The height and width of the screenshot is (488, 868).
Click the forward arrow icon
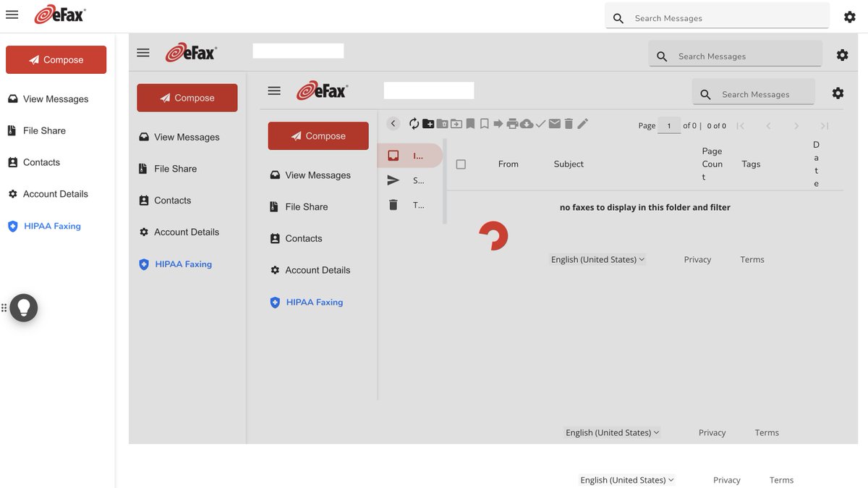tap(498, 124)
